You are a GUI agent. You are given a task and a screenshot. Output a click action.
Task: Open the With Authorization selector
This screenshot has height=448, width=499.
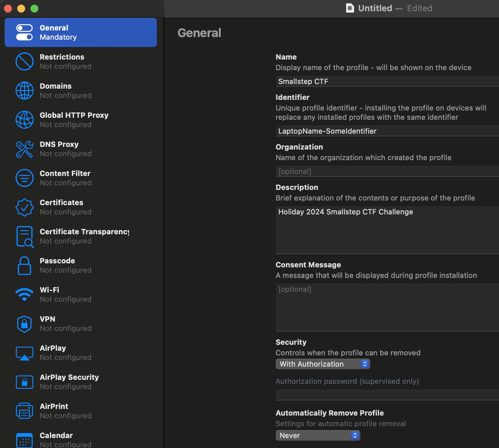click(323, 364)
